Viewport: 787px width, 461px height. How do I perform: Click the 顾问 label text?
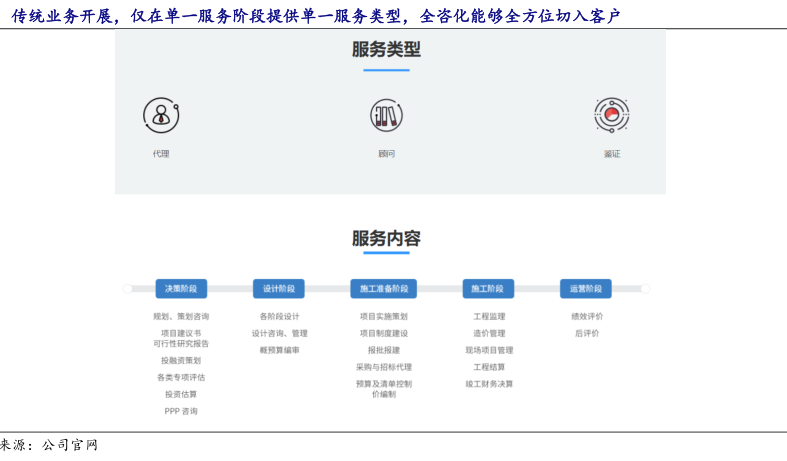386,154
